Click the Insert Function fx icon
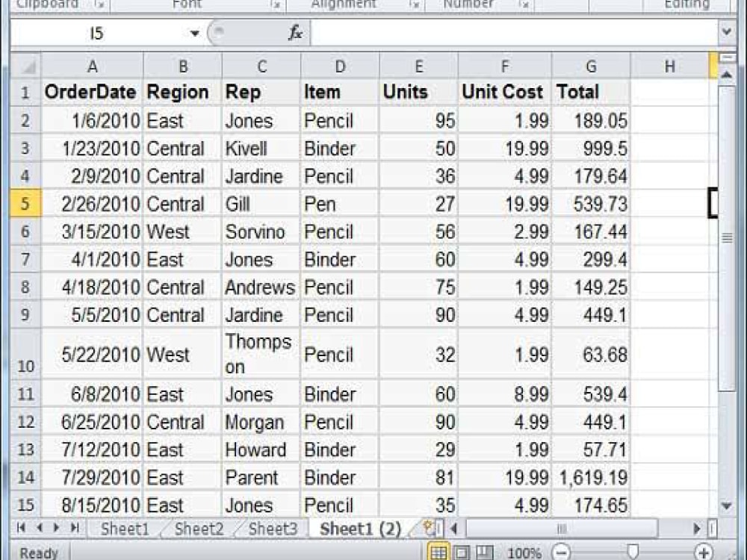The image size is (747, 560). pyautogui.click(x=295, y=33)
